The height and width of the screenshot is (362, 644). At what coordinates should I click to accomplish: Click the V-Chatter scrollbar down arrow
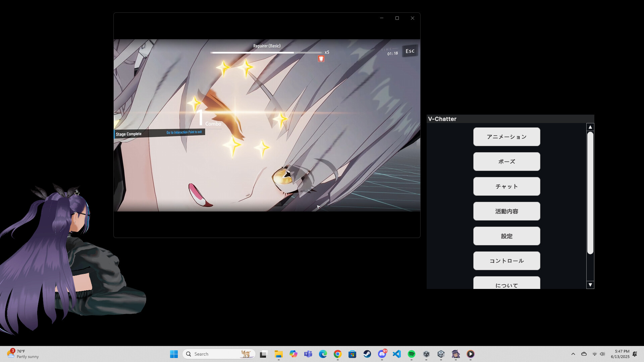point(590,285)
